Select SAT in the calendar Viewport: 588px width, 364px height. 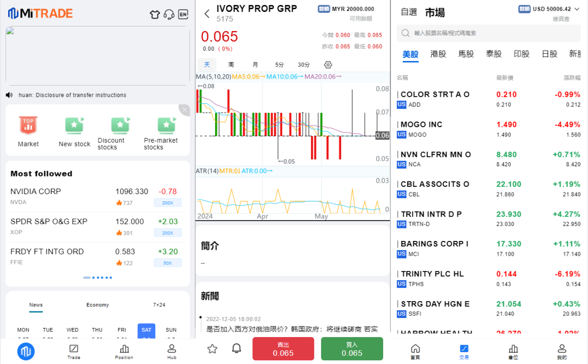click(x=146, y=331)
